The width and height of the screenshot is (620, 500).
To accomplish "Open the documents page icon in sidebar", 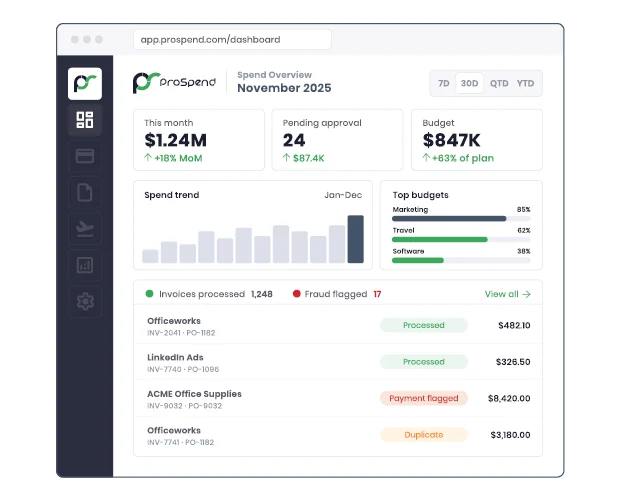I will click(85, 192).
